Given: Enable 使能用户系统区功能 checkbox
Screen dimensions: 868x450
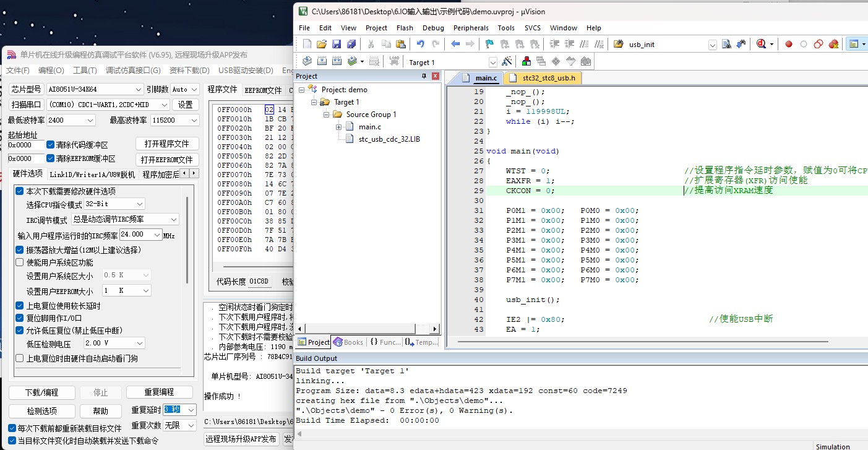Looking at the screenshot, I should pos(20,262).
